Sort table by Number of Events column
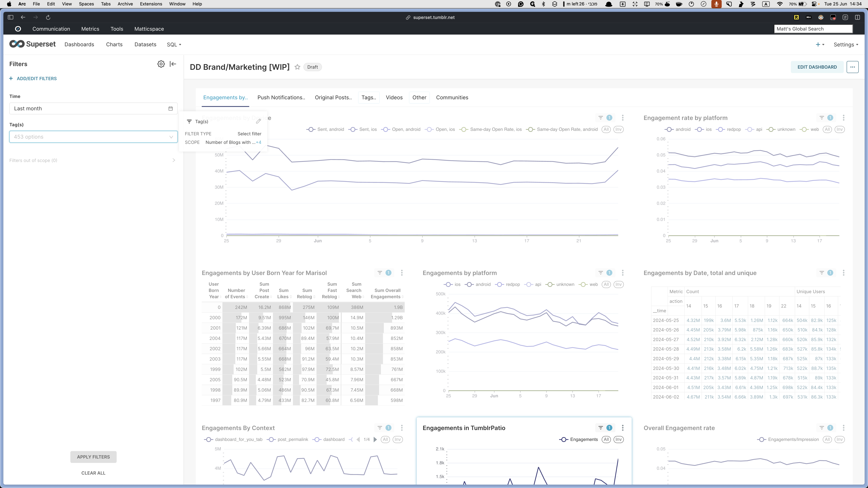868x488 pixels. (x=236, y=293)
